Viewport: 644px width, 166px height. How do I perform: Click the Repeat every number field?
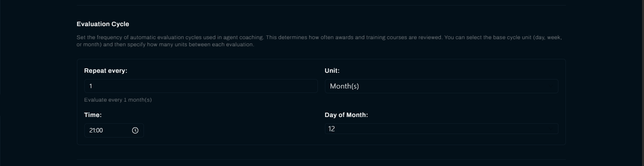pyautogui.click(x=201, y=86)
